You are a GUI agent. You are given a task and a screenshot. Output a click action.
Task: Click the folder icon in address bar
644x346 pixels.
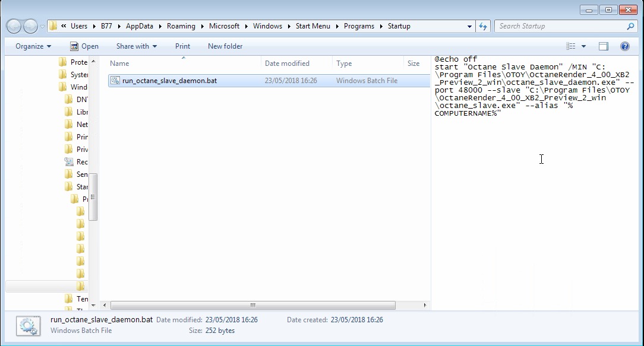tap(53, 26)
